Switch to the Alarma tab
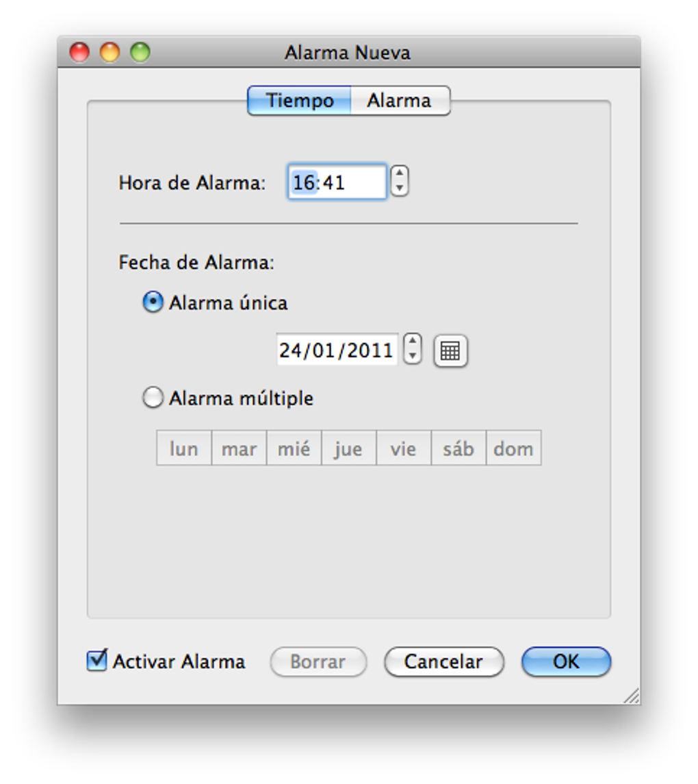The image size is (698, 784). [x=400, y=101]
